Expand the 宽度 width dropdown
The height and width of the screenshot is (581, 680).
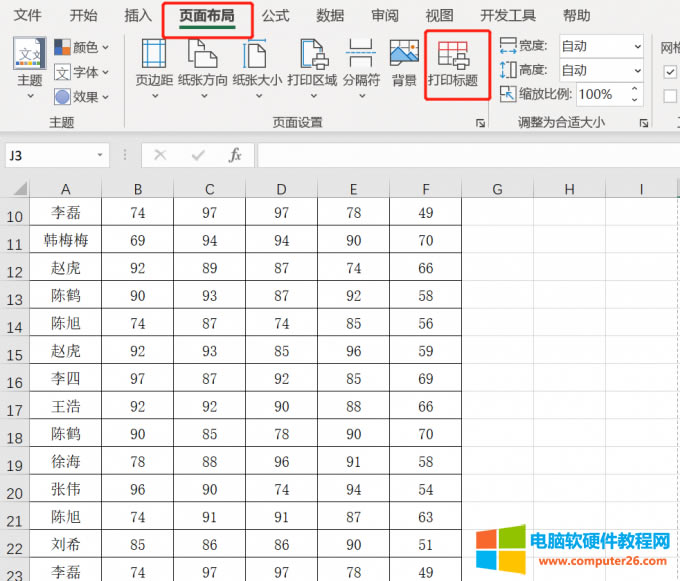(636, 46)
